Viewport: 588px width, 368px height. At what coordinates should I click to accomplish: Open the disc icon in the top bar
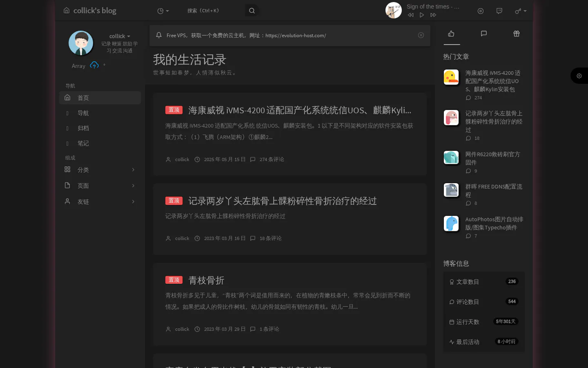[481, 11]
